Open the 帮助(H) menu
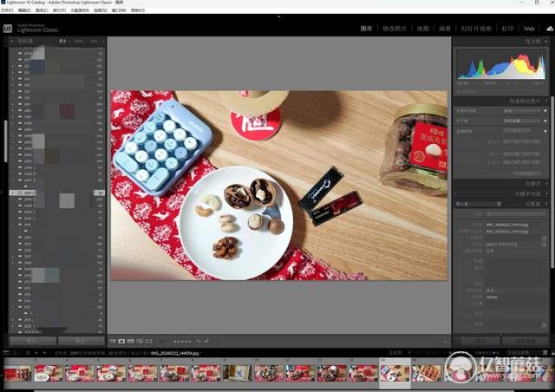Image resolution: width=555 pixels, height=392 pixels. pos(138,10)
